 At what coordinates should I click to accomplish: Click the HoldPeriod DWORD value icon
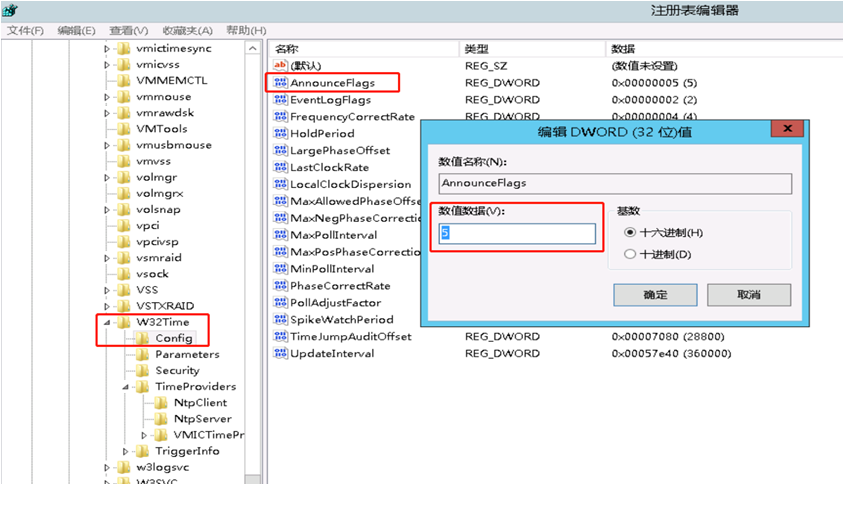(280, 133)
